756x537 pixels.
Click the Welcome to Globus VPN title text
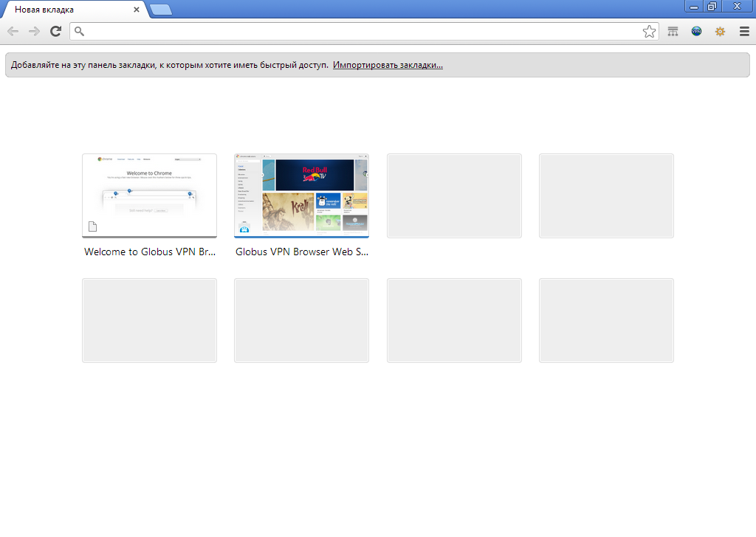coord(149,252)
